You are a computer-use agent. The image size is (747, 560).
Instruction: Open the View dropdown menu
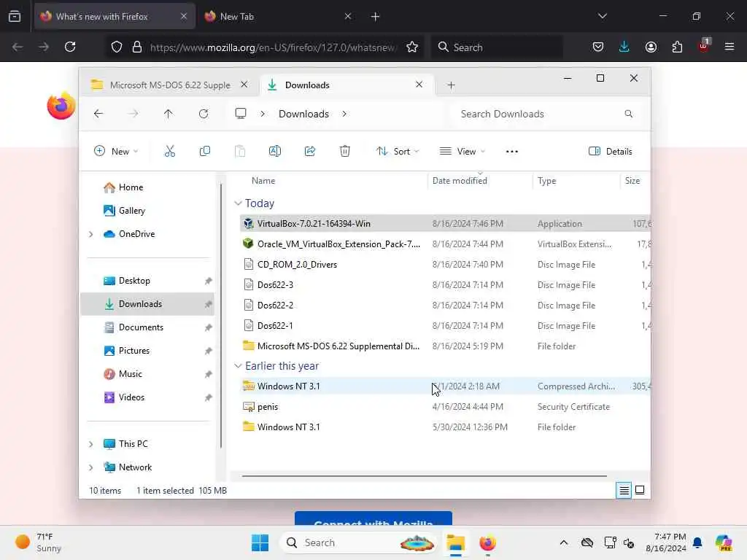click(x=462, y=152)
